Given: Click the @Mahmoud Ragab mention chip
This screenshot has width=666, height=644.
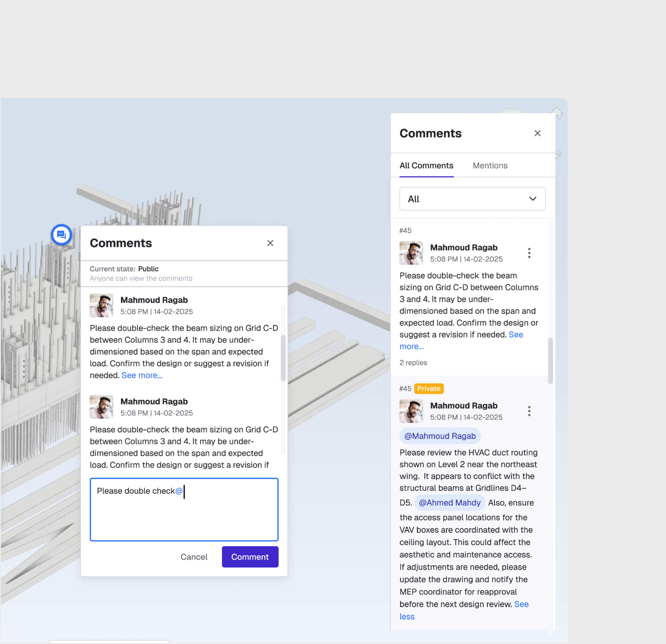Looking at the screenshot, I should (x=440, y=436).
